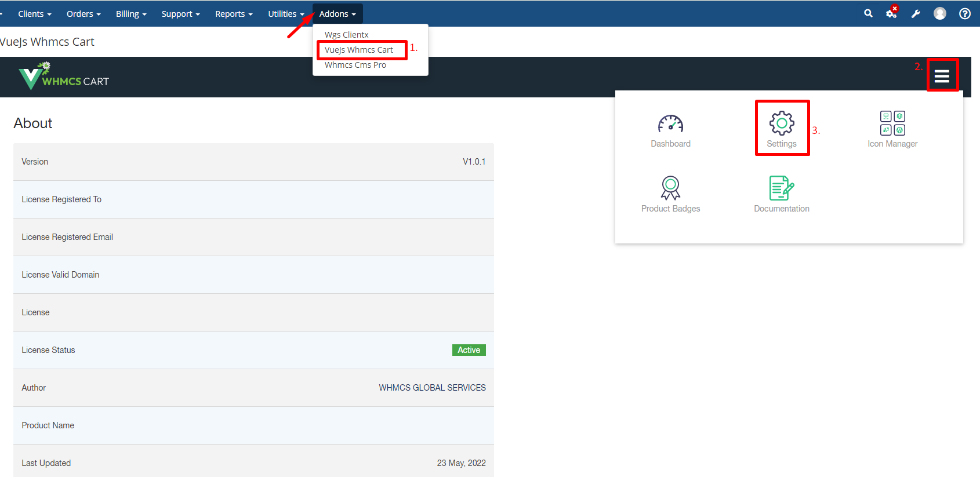Click the Version row label

click(x=35, y=162)
